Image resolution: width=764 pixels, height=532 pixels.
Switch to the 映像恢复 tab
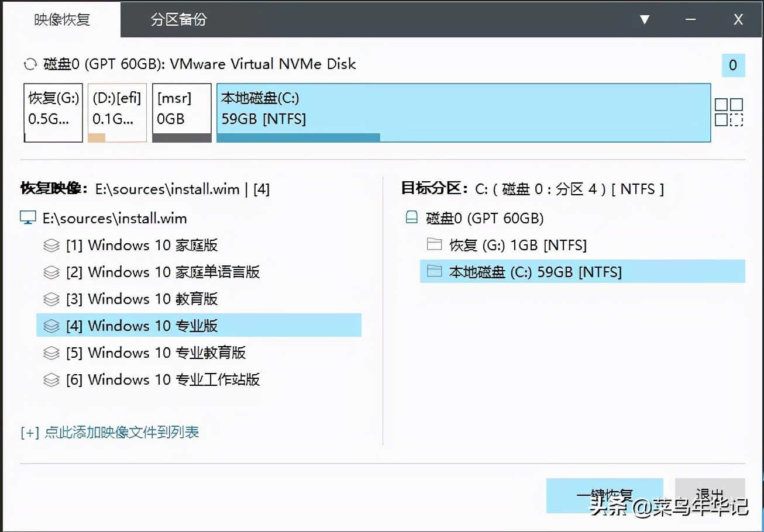pyautogui.click(x=61, y=19)
